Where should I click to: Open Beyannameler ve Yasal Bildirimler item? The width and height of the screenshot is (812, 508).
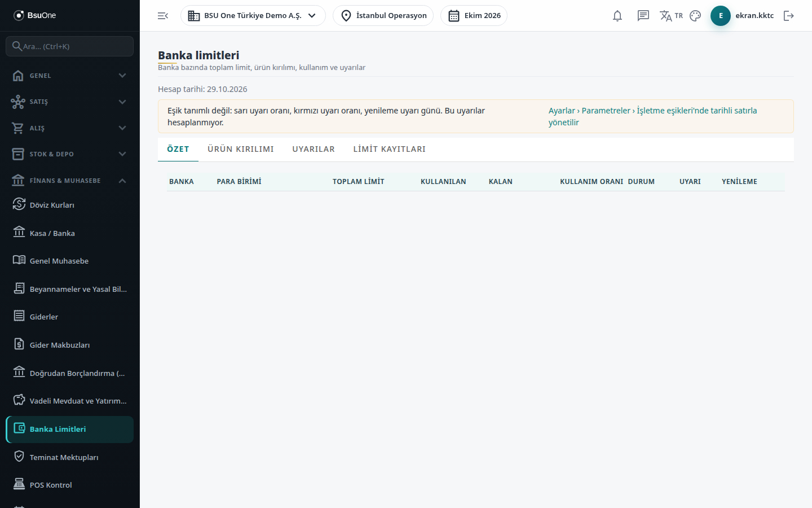tap(70, 289)
